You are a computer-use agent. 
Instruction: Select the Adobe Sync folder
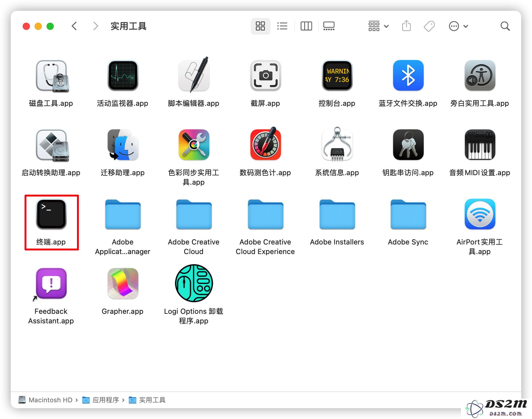pos(408,214)
